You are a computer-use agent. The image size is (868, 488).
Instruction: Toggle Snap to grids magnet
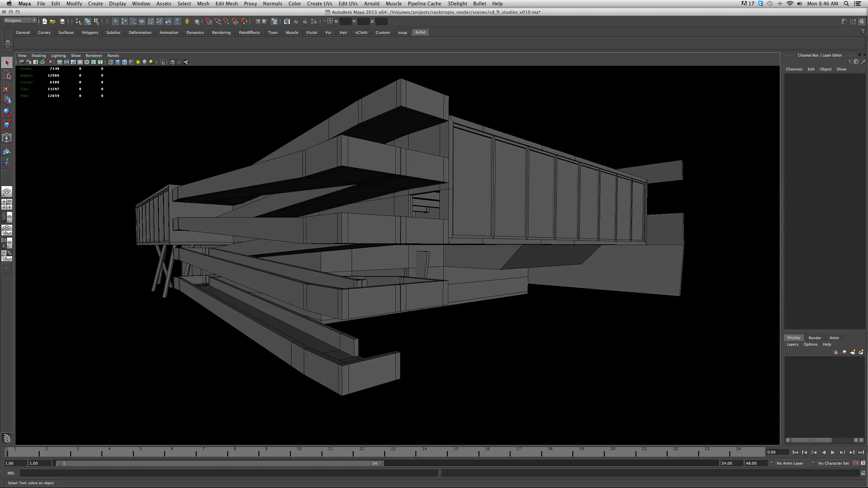[x=209, y=21]
